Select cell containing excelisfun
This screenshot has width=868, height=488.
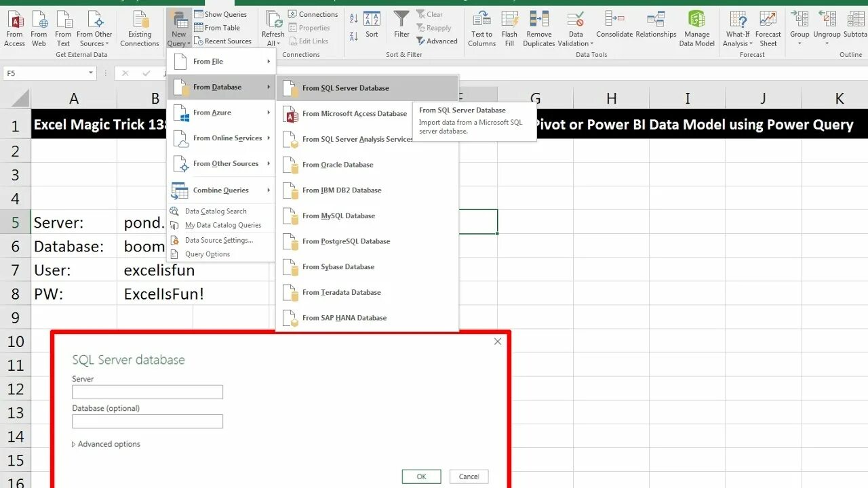[159, 270]
